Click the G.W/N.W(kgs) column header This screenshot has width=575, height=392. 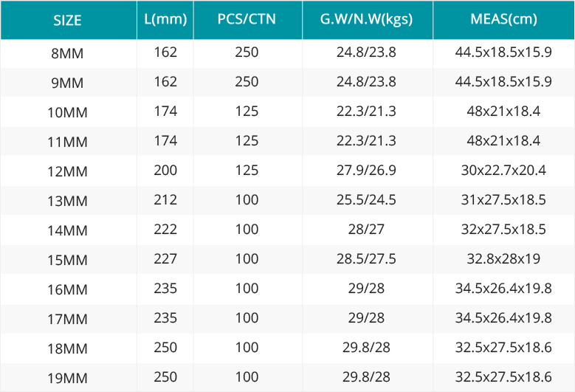coord(366,19)
